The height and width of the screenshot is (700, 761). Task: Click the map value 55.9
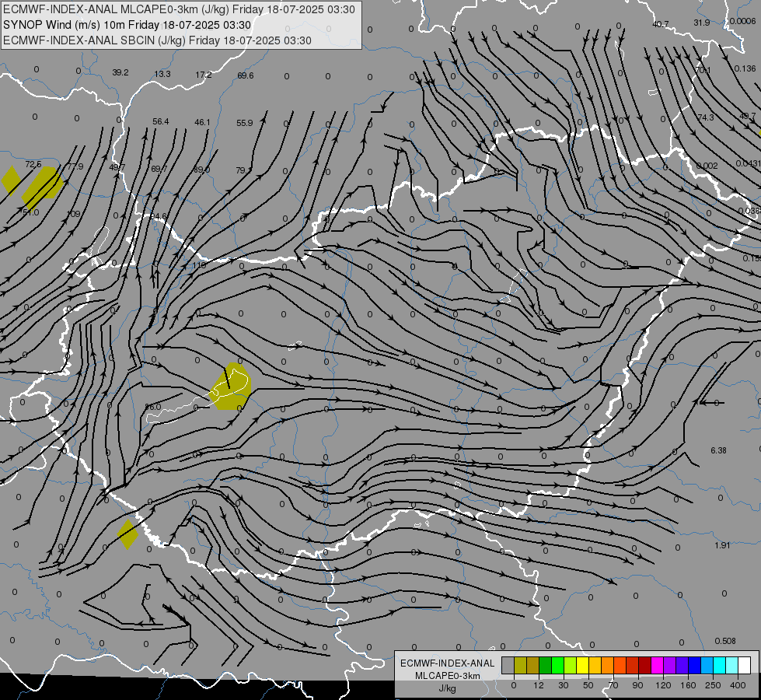tap(245, 123)
